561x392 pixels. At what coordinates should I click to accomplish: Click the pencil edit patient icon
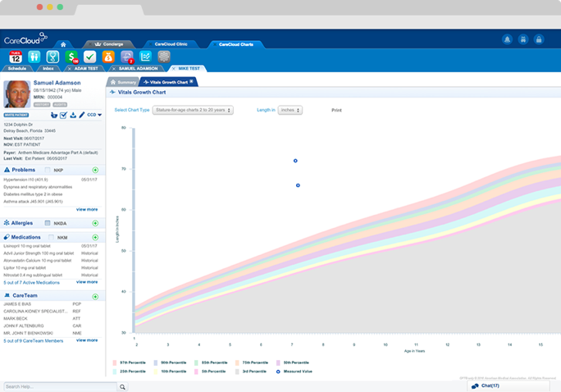(82, 115)
